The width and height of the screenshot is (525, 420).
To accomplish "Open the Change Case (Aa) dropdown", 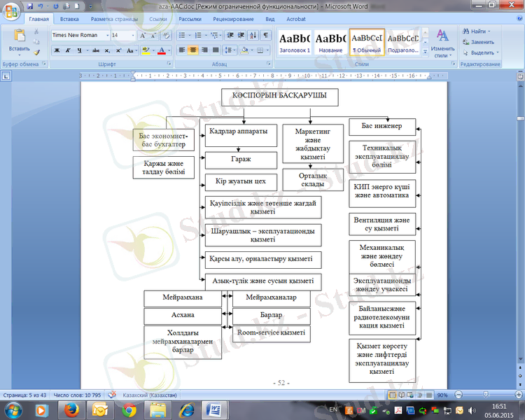I will pyautogui.click(x=132, y=50).
